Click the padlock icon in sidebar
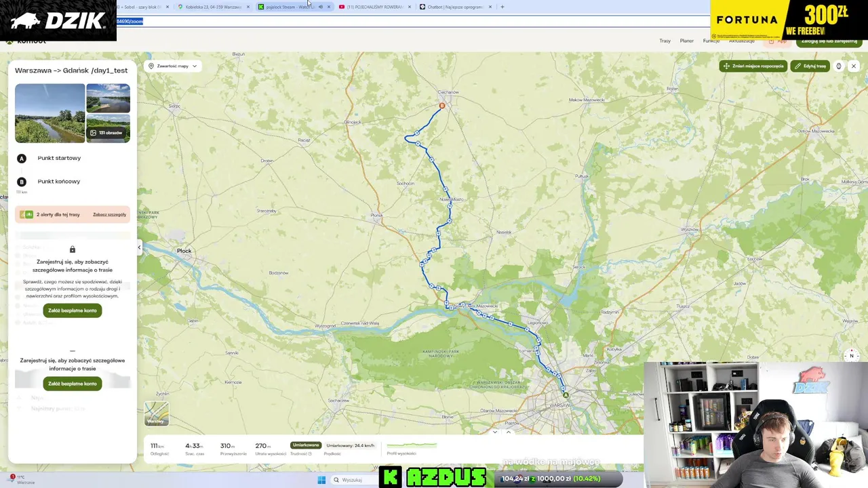 (73, 249)
